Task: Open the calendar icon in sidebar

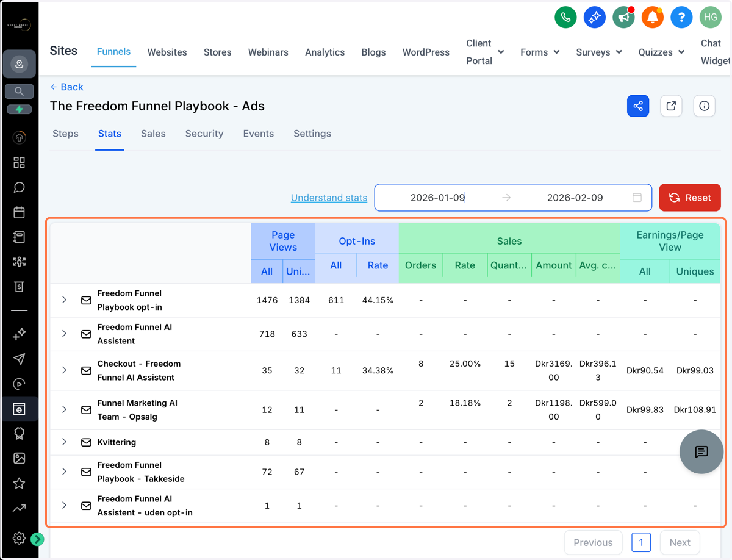Action: click(x=19, y=212)
